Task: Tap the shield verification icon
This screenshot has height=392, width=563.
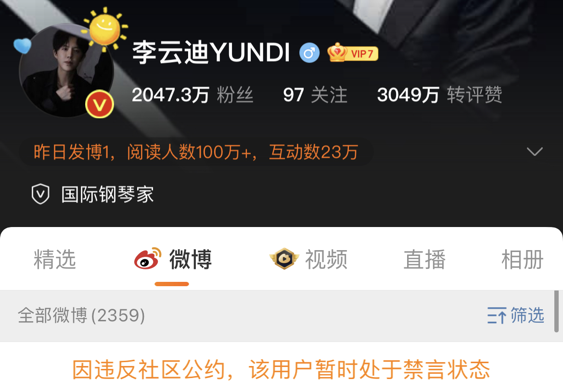Action: [x=40, y=194]
